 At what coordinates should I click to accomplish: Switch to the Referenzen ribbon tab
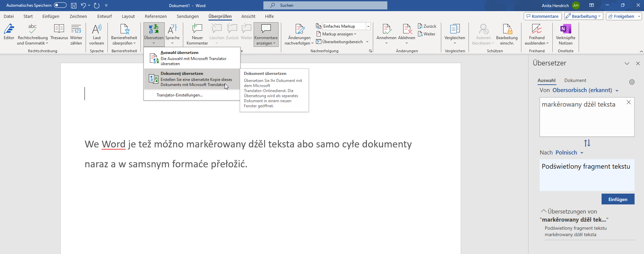pos(156,16)
